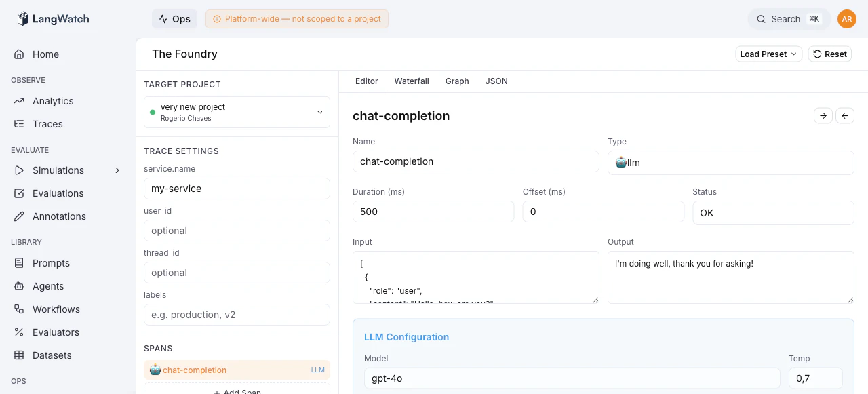This screenshot has height=394, width=868.
Task: Open Workflows in the Library section
Action: point(56,309)
